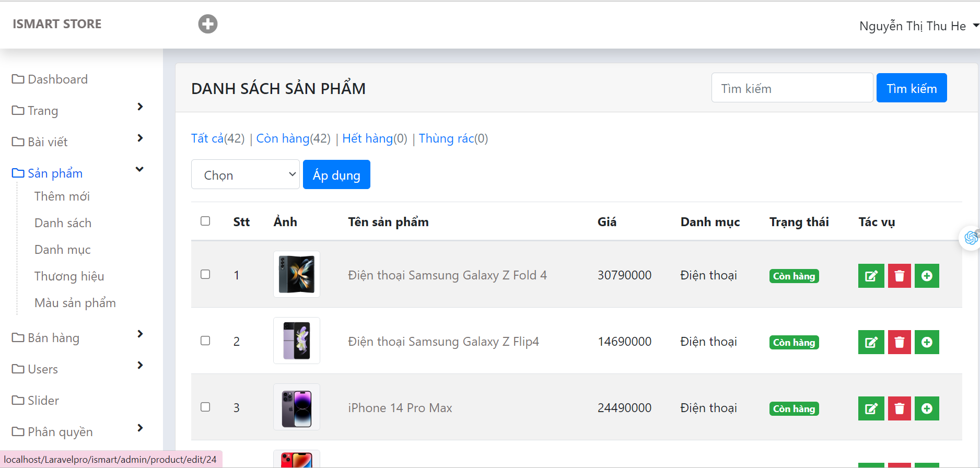980x468 pixels.
Task: Switch to the Hết hàng filter tab
Action: [367, 138]
